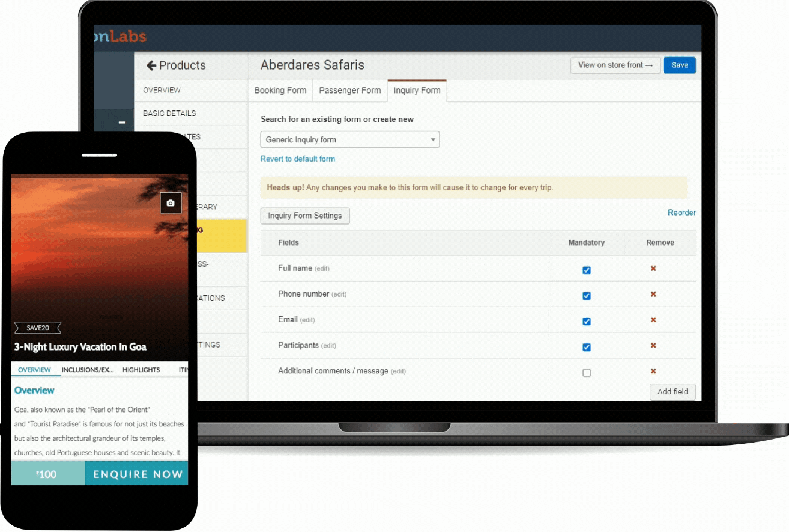Open Inquiry Form Settings
This screenshot has width=789, height=532.
(304, 216)
